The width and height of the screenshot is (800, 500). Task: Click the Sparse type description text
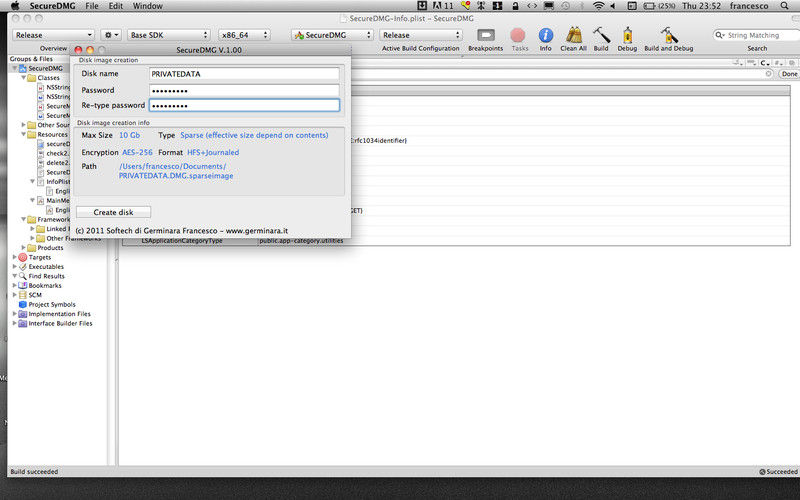pyautogui.click(x=254, y=135)
